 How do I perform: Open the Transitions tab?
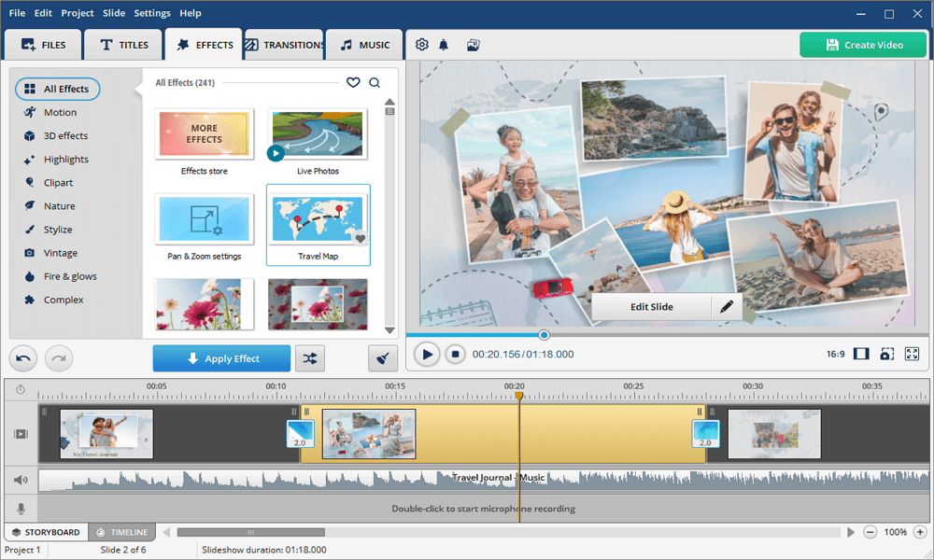pos(284,45)
